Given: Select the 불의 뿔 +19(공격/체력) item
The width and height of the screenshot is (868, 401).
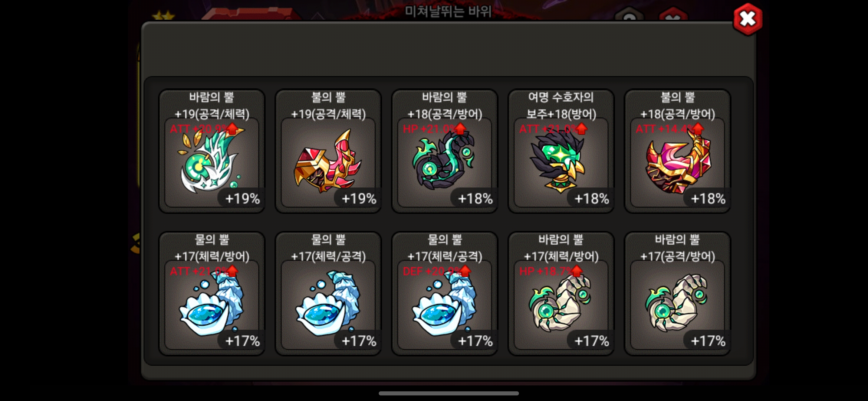Looking at the screenshot, I should click(328, 151).
